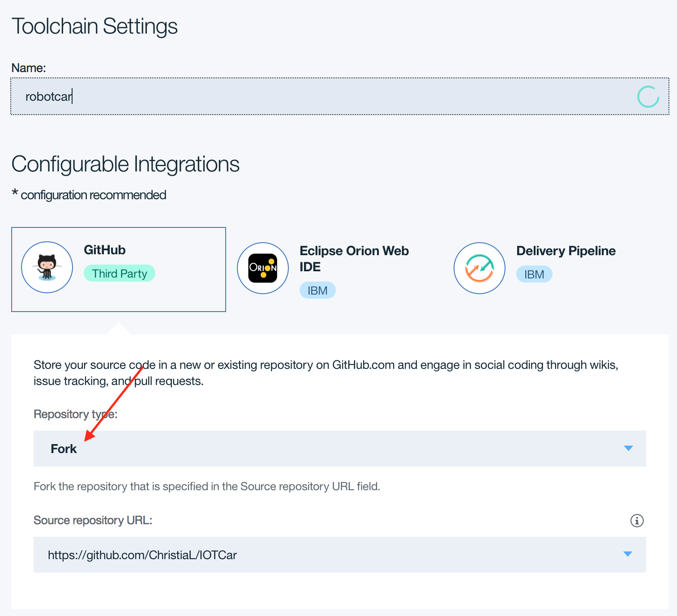This screenshot has width=677, height=616.
Task: Click the Configurable Integrations heading
Action: (125, 164)
